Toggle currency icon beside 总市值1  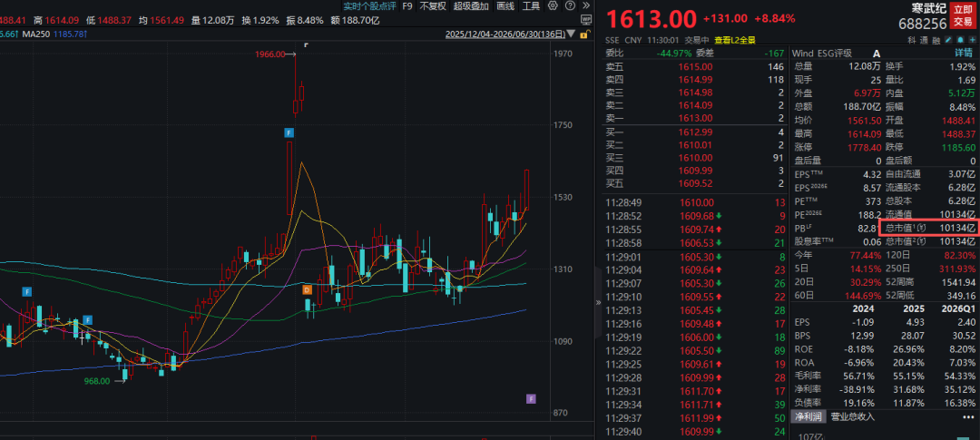pyautogui.click(x=921, y=228)
